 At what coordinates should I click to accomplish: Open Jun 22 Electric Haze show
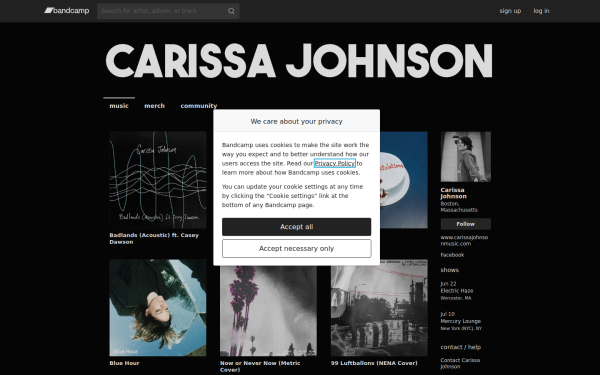[x=457, y=291]
